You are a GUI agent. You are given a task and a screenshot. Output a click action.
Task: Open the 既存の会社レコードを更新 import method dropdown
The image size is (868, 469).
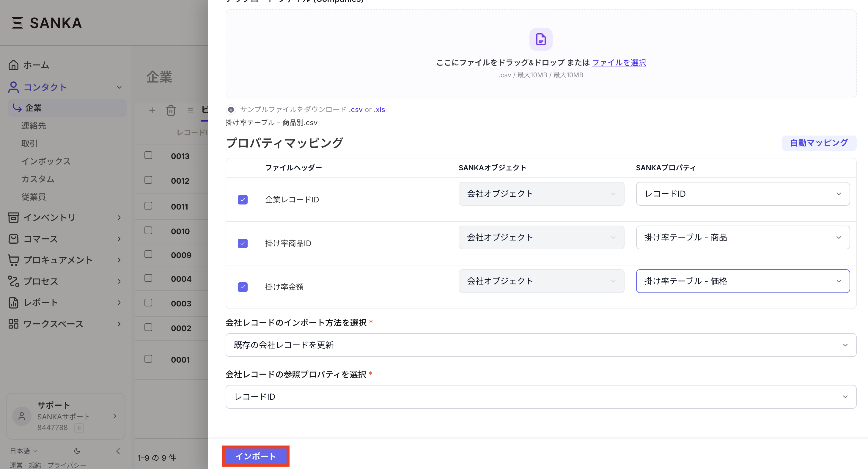540,345
